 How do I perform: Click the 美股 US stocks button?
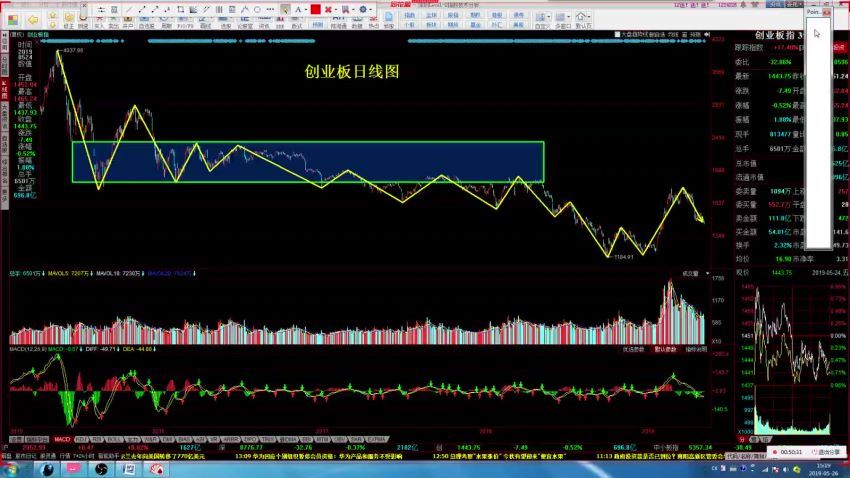518,25
